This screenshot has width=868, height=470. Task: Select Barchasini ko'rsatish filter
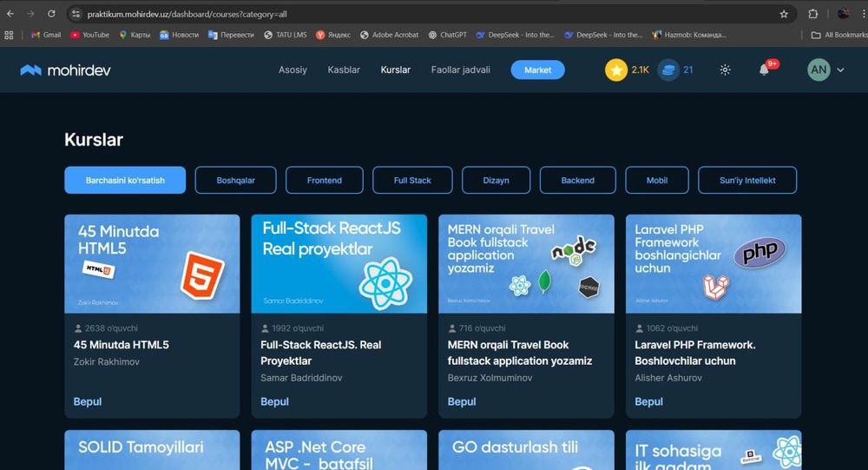coord(125,180)
